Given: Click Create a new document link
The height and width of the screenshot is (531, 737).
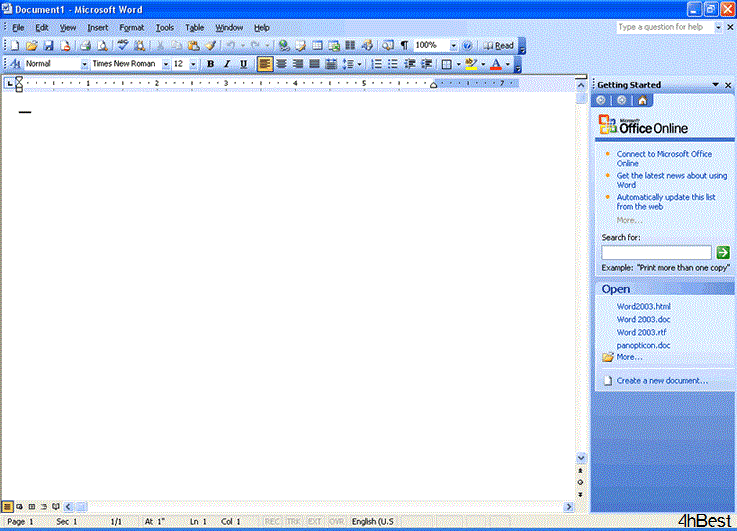Looking at the screenshot, I should click(x=662, y=381).
